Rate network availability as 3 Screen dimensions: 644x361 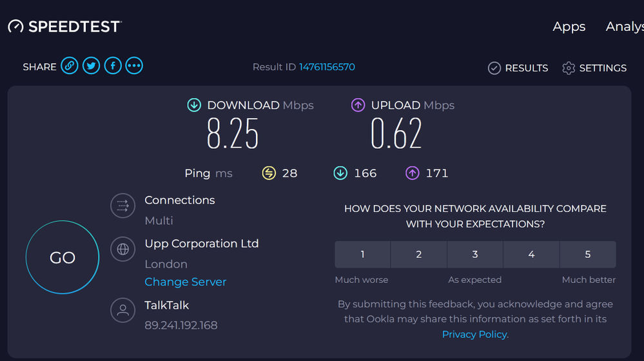475,254
